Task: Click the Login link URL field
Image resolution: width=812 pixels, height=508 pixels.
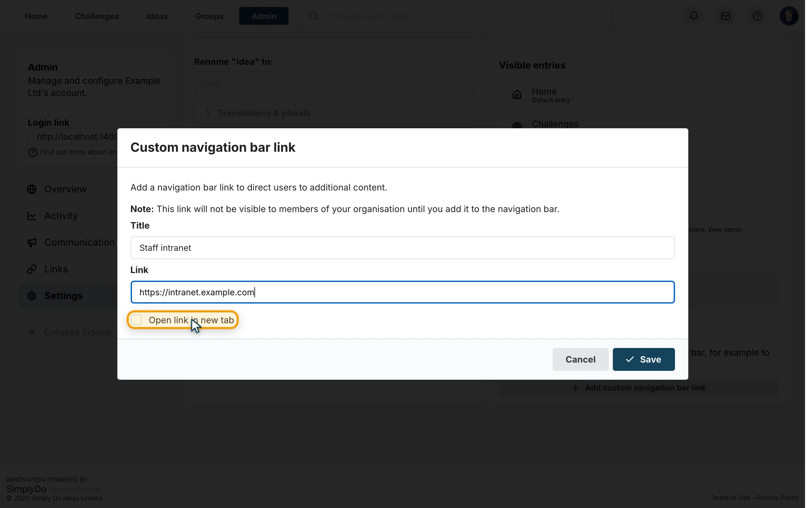Action: [73, 137]
